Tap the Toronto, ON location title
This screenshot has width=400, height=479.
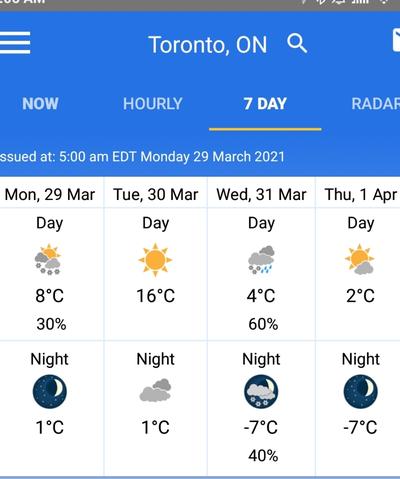(x=208, y=45)
